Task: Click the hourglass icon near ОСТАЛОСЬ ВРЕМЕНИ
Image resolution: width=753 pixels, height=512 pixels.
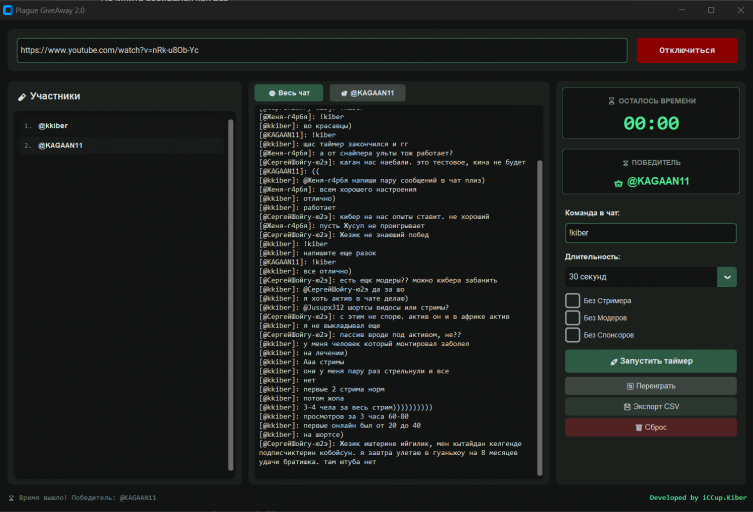Action: tap(611, 101)
